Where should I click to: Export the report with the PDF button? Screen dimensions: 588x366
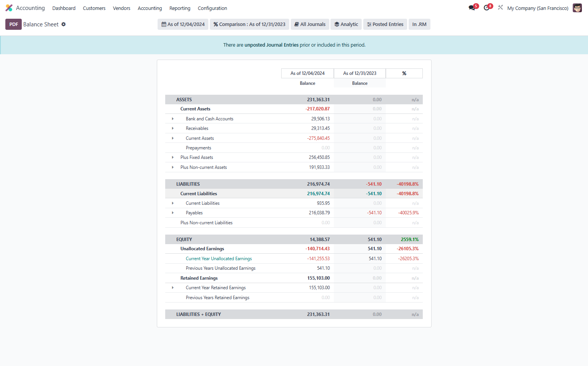(14, 24)
